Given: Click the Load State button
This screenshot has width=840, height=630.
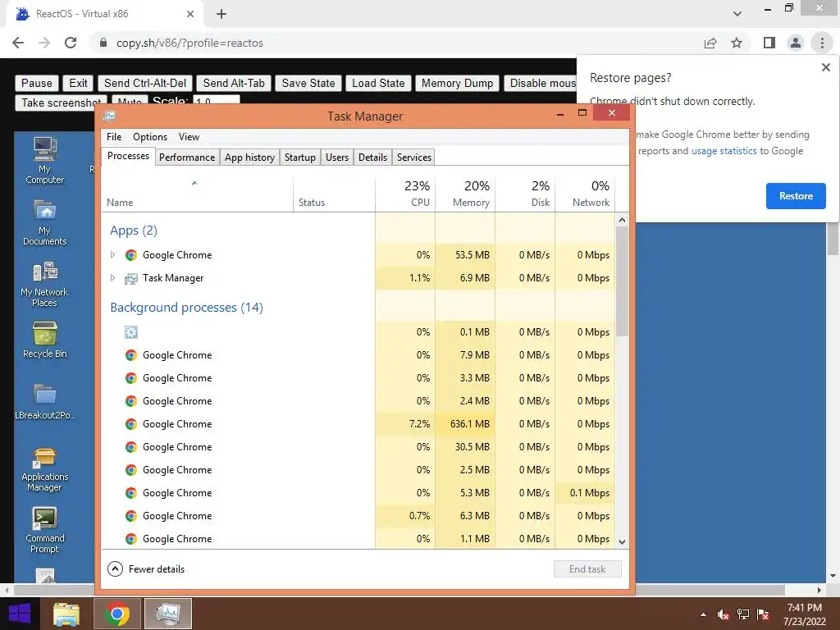Looking at the screenshot, I should (x=378, y=83).
